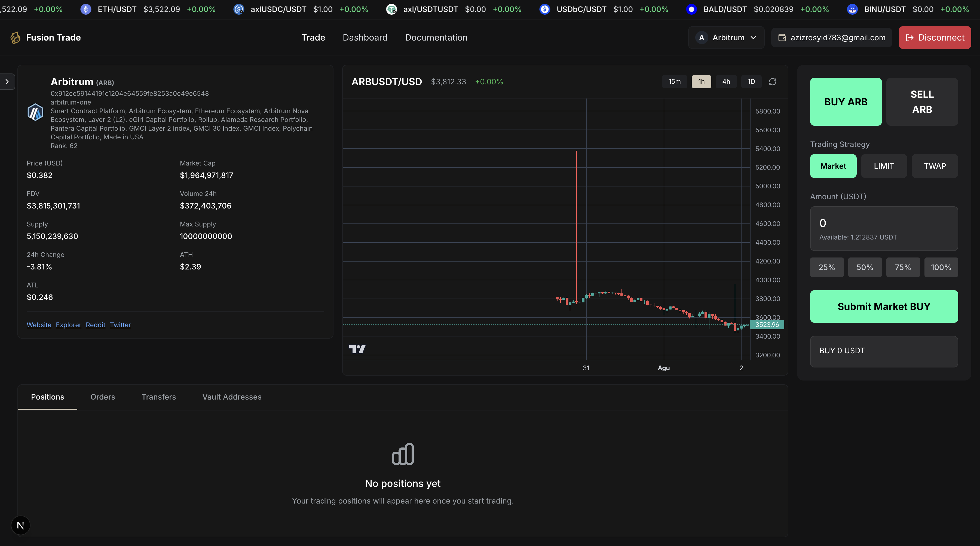This screenshot has width=980, height=546.
Task: Choose the LIMIT trading strategy
Action: [x=884, y=166]
